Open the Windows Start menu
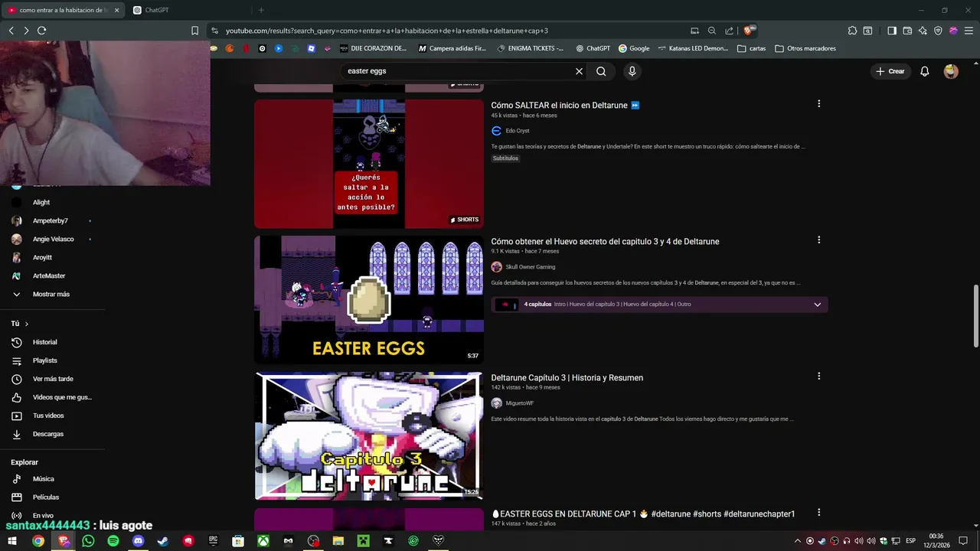980x551 pixels. [x=12, y=541]
